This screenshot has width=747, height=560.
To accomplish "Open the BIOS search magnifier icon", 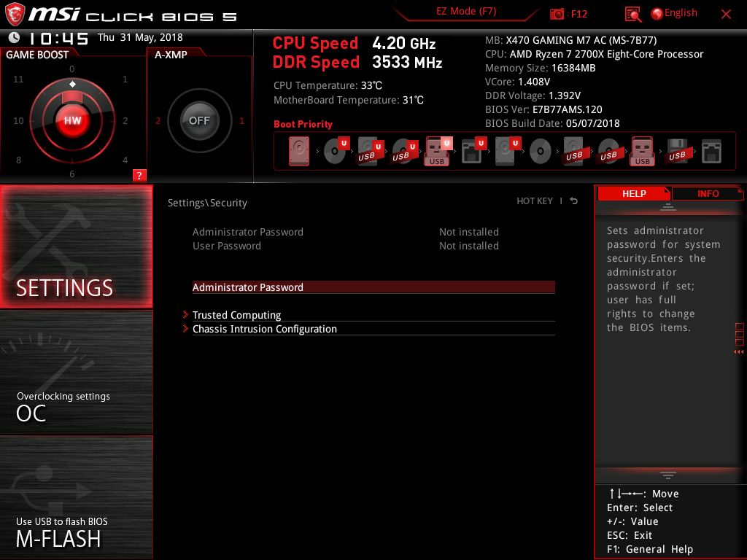I will coord(632,15).
